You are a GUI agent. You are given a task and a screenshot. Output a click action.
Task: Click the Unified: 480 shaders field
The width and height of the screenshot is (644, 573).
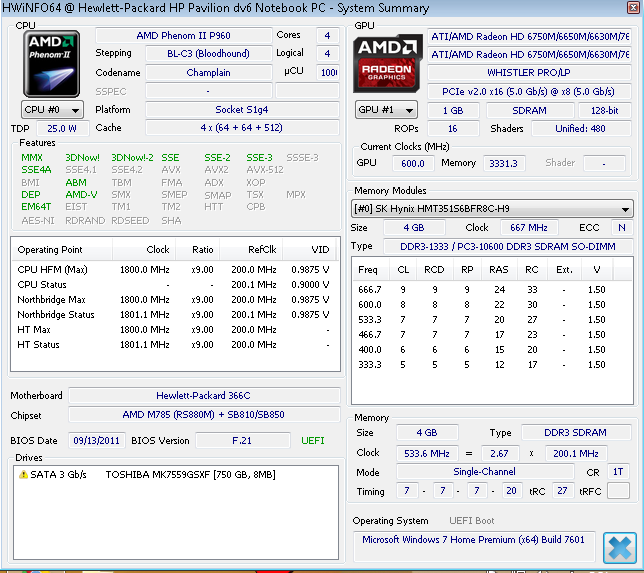[580, 129]
